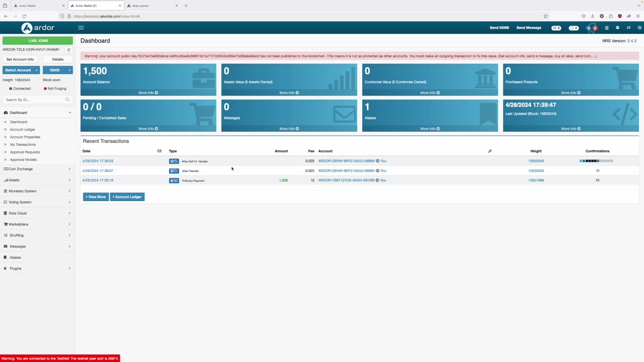The width and height of the screenshot is (644, 362).
Task: Click the exchange arrows icon in header
Action: (628, 28)
